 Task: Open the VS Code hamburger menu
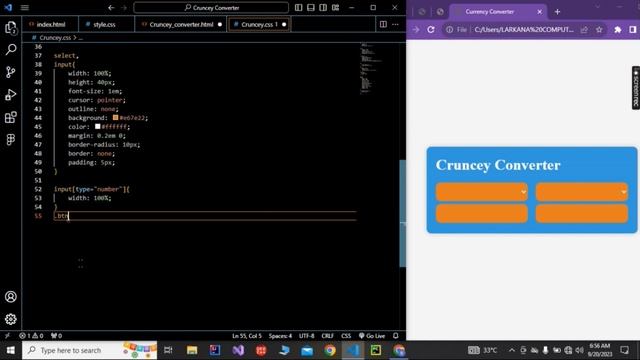pos(25,7)
